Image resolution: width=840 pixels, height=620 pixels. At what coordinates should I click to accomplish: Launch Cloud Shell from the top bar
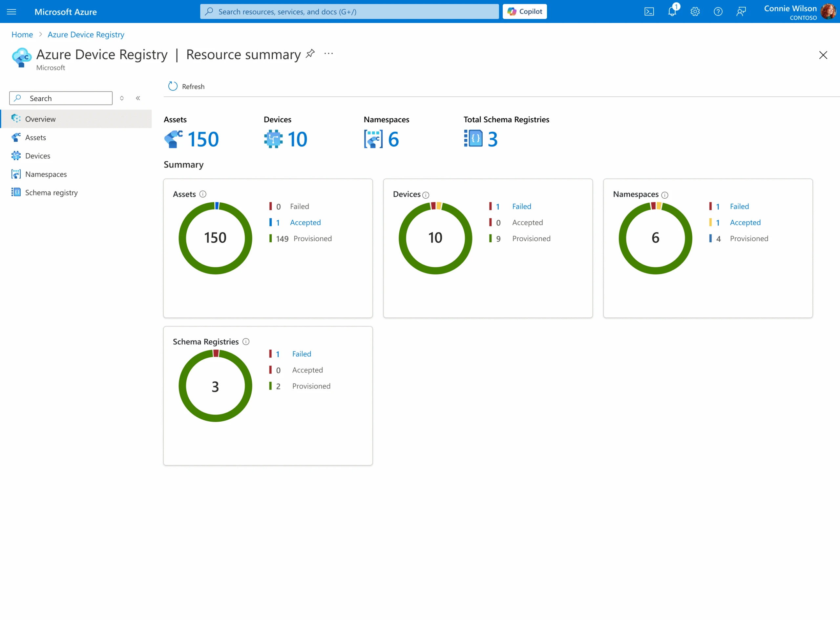point(649,11)
